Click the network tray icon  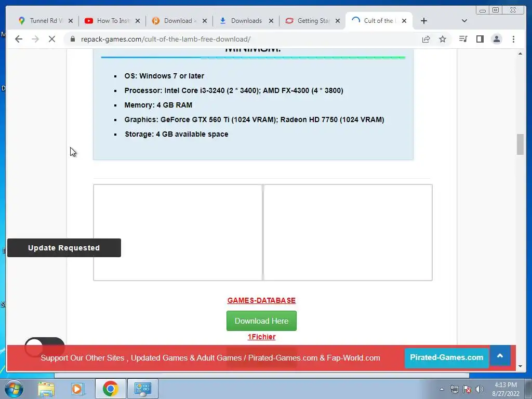coord(454,389)
